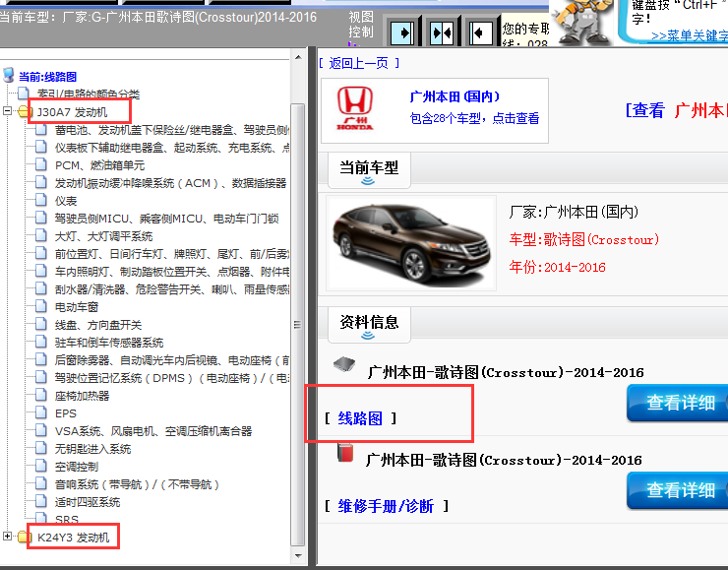728x570 pixels.
Task: Open 索引/电路的颜色分类 document
Action: pyautogui.click(x=89, y=95)
